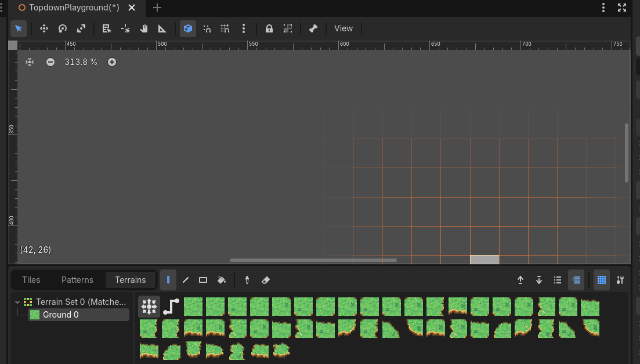Open the snapping options three-dot menu
The width and height of the screenshot is (640, 364).
[244, 28]
